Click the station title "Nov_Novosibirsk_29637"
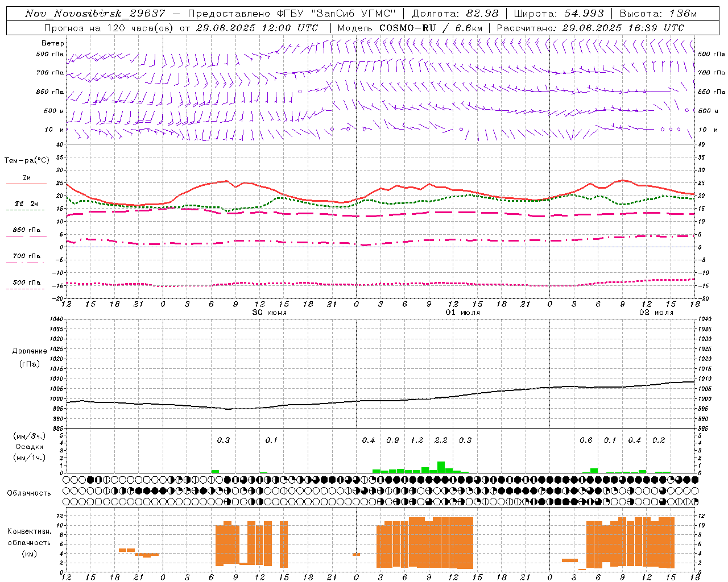This screenshot has height=582, width=728. (x=95, y=14)
